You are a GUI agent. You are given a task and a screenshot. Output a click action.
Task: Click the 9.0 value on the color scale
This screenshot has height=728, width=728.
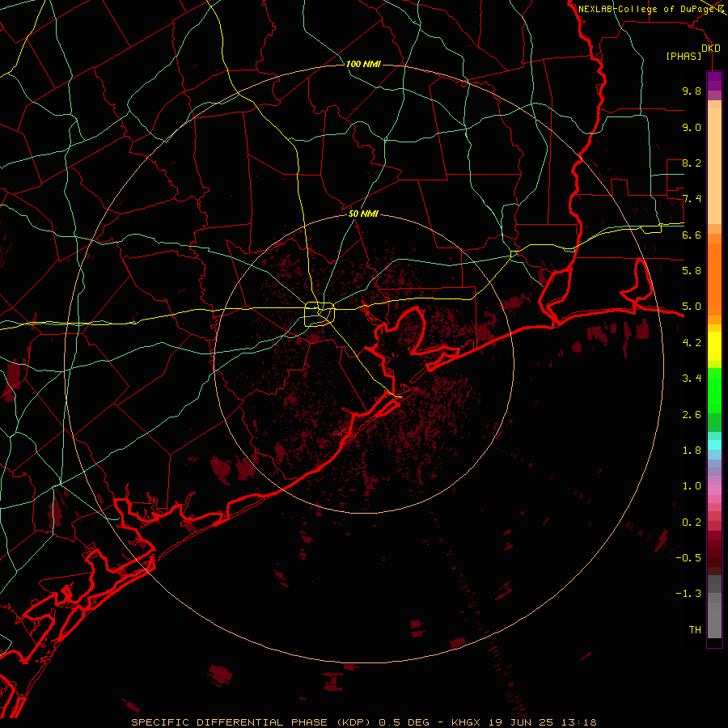[x=692, y=127]
